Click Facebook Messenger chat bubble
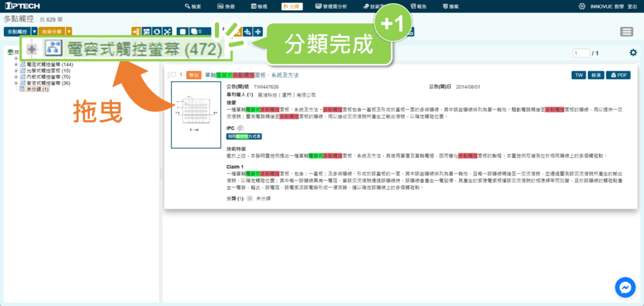The image size is (644, 306). click(626, 288)
